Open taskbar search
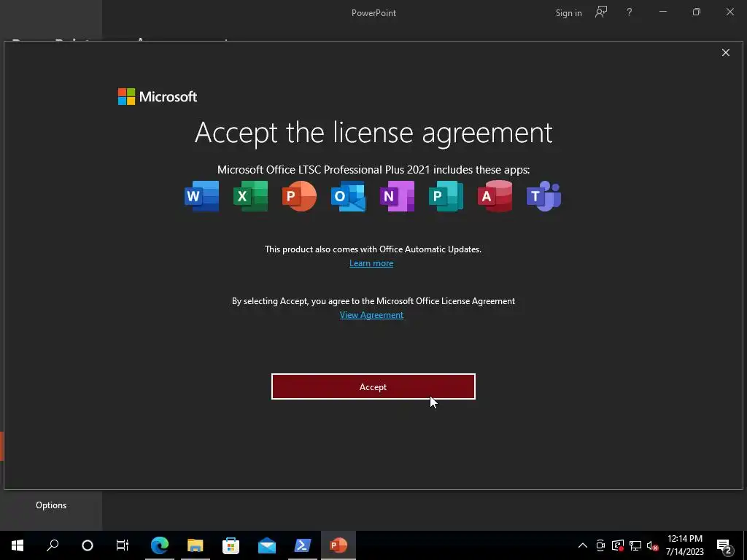This screenshot has height=560, width=747. (x=53, y=545)
